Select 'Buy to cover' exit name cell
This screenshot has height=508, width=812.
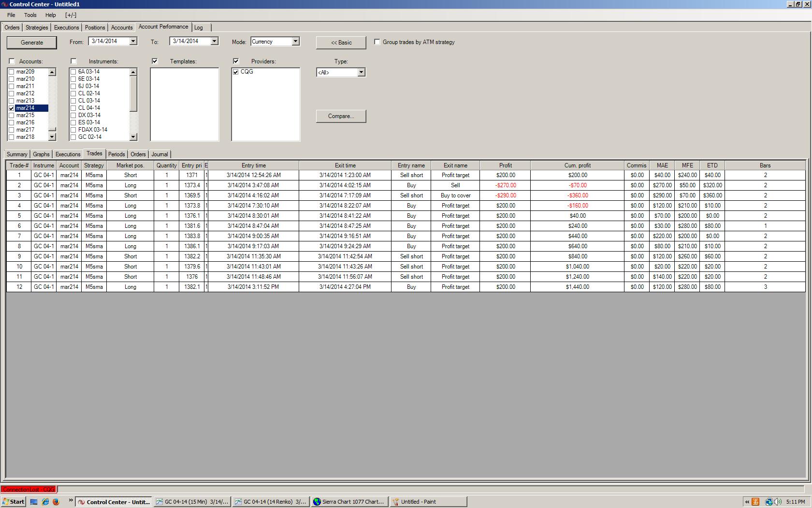coord(455,195)
